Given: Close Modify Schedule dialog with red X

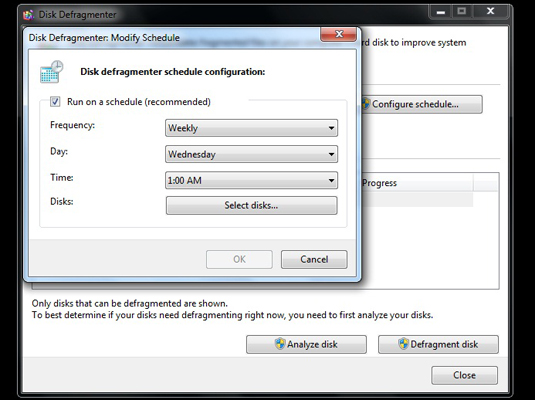Looking at the screenshot, I should click(x=338, y=34).
